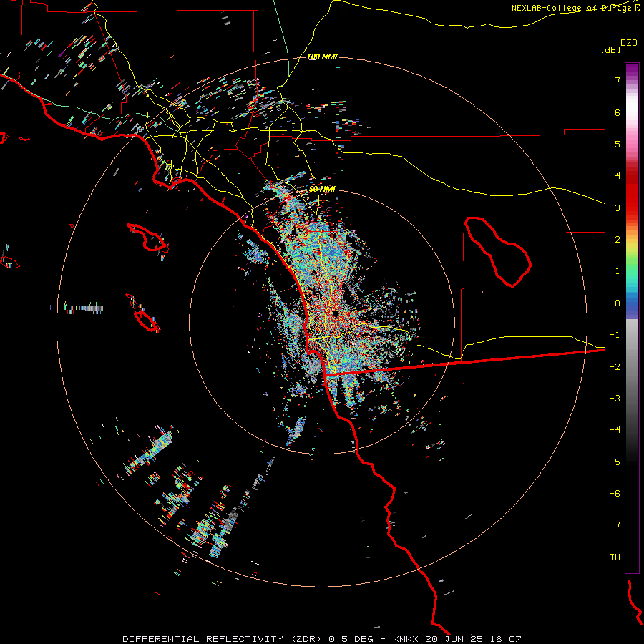Click the KNKX station identifier
This screenshot has width=644, height=644.
[x=406, y=639]
